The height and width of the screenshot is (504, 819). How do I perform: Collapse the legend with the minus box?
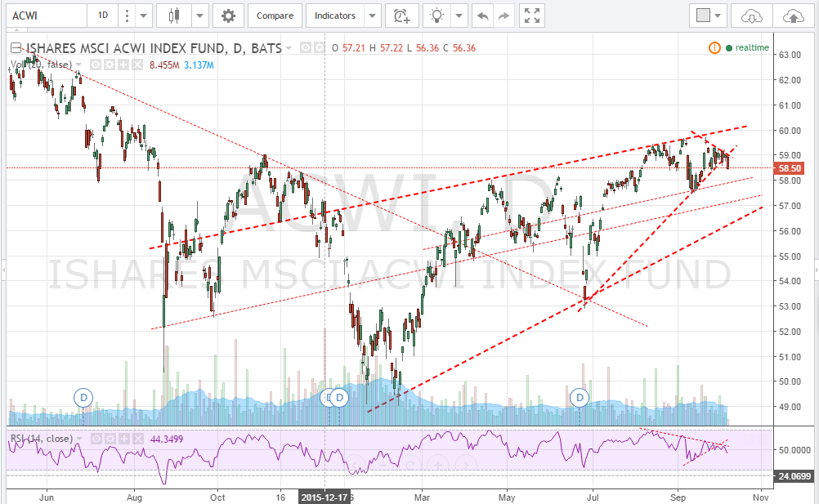click(x=16, y=48)
